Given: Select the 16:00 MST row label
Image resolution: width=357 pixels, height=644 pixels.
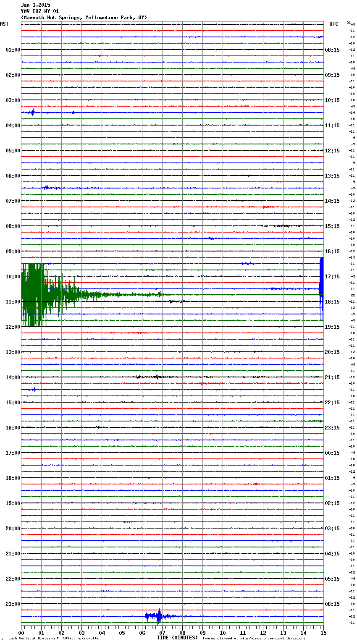Looking at the screenshot, I should pyautogui.click(x=13, y=428).
